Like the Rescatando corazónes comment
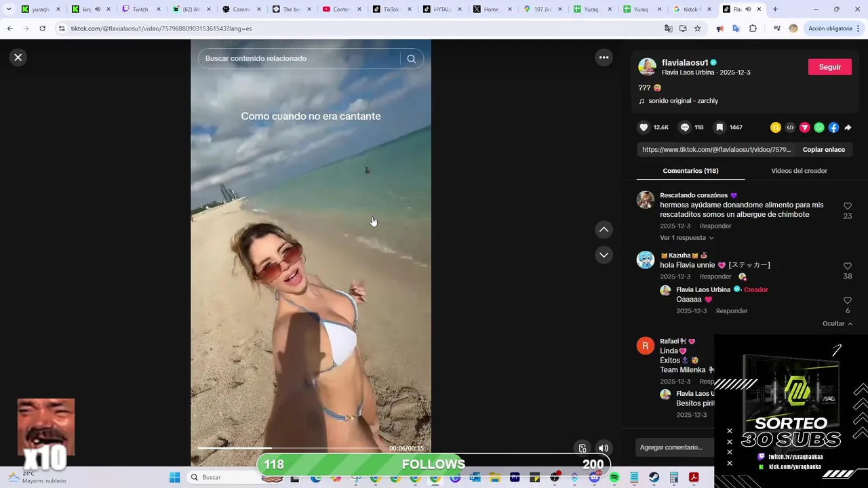The width and height of the screenshot is (868, 488). (848, 206)
